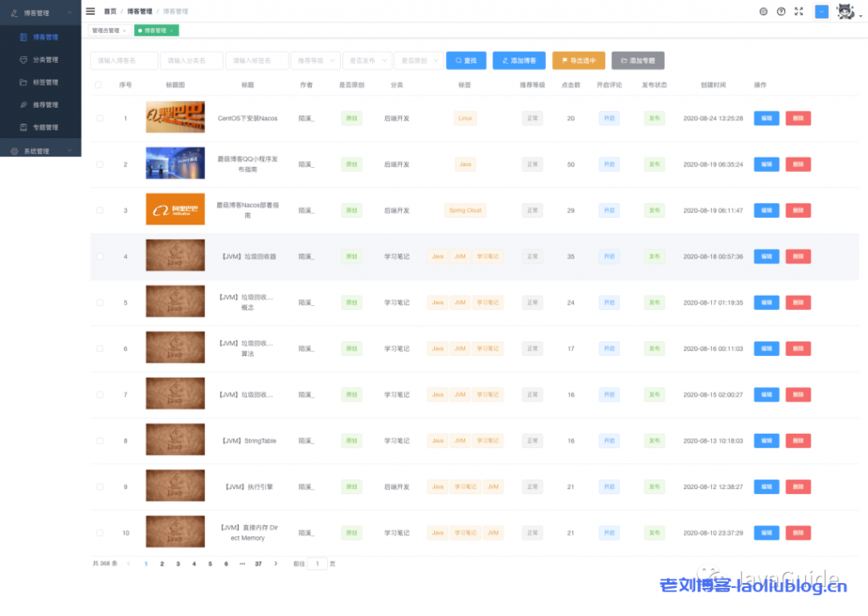Check the checkbox for 【JVM】垃圾回收器 row
Viewport: 868px width, 616px height.
97,256
